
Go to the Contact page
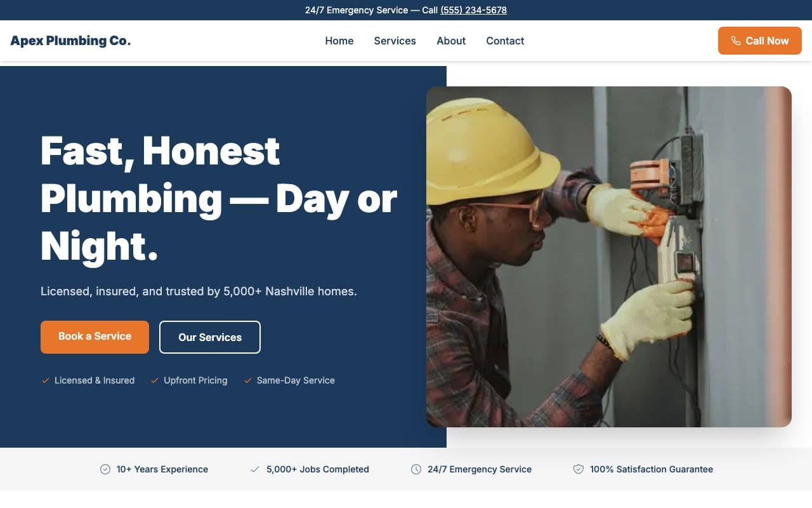point(505,41)
